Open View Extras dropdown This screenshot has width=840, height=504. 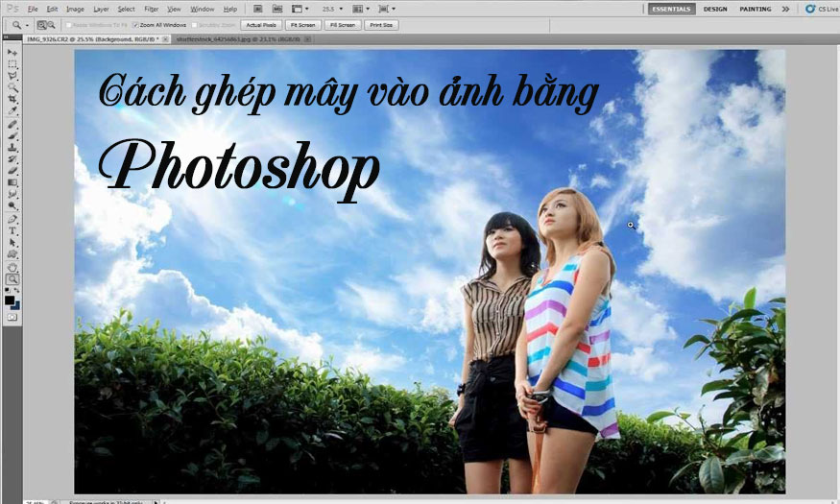pyautogui.click(x=300, y=9)
